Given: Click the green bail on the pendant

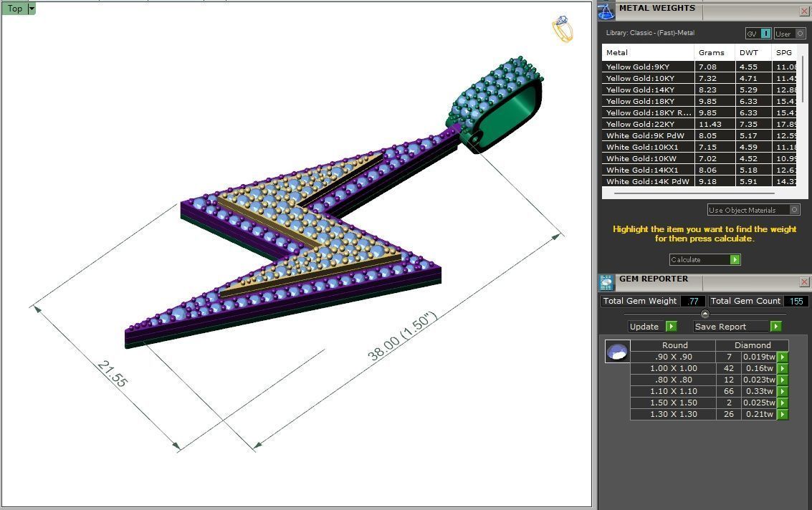Looking at the screenshot, I should coord(496,104).
